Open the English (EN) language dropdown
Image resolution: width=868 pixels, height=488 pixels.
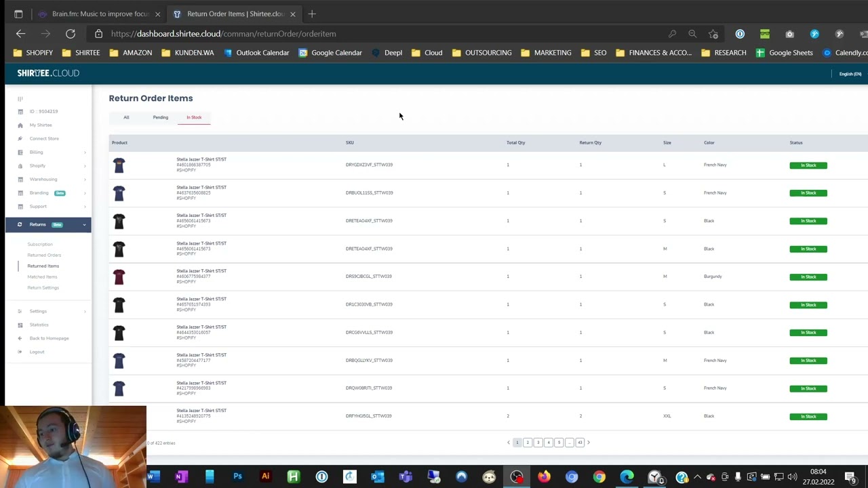850,74
